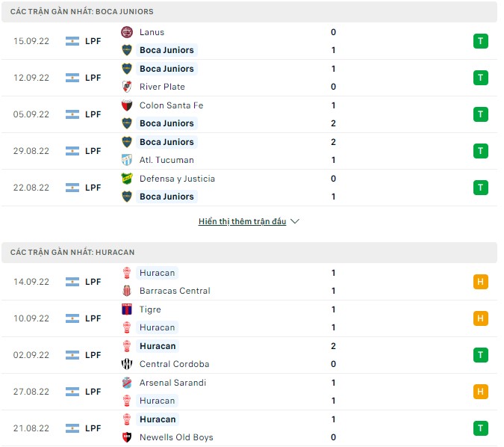The width and height of the screenshot is (504, 447).
Task: Expand the chevron next to 'Hiển thị thêm trận đấu'
Action: click(295, 222)
